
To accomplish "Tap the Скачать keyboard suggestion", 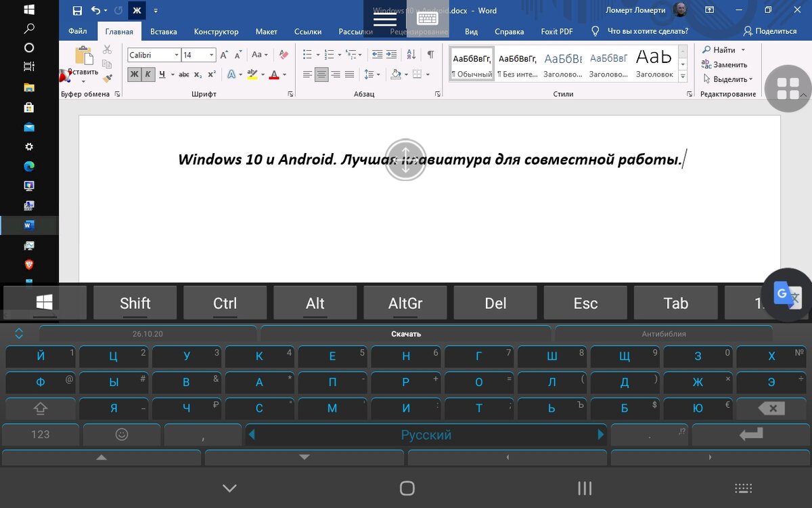I will [x=406, y=333].
